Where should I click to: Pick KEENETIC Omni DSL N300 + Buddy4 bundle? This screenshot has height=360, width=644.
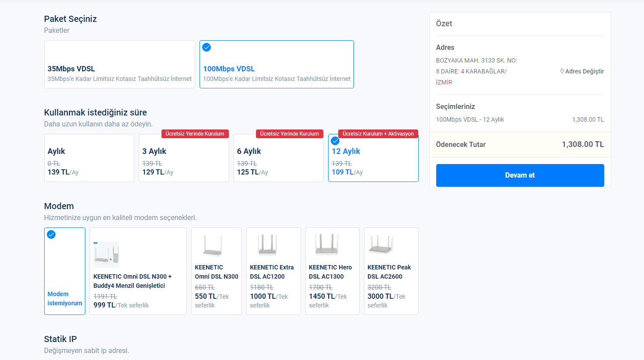[138, 271]
